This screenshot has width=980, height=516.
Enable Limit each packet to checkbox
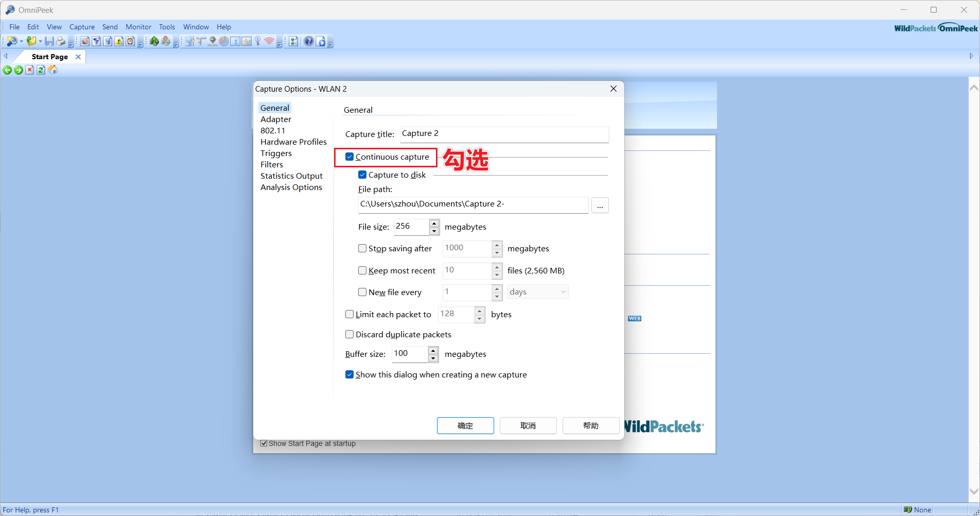[349, 314]
